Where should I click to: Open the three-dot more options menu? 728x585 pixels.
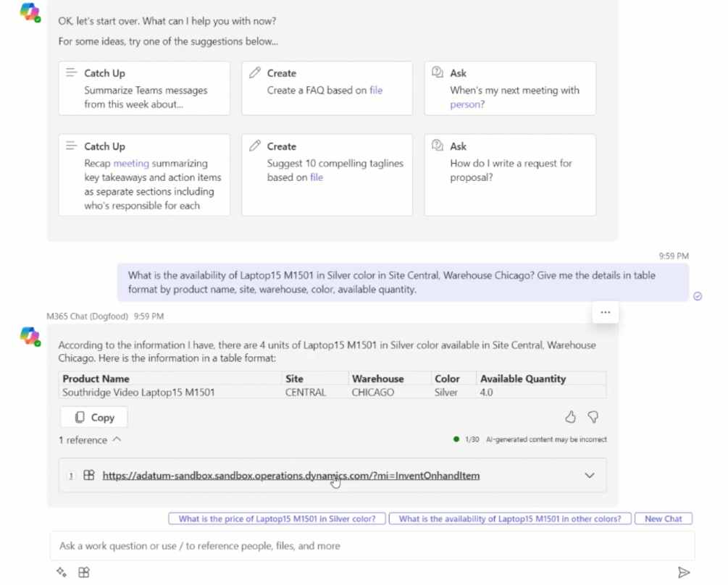[x=605, y=312]
